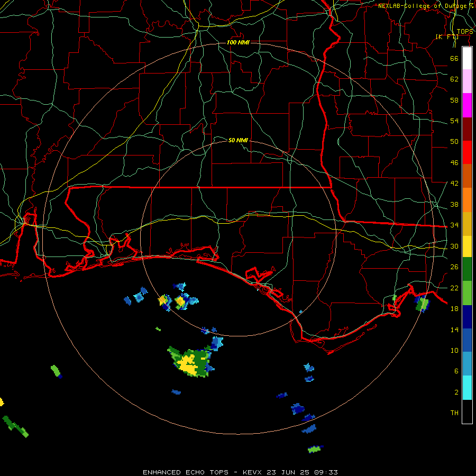The image size is (476, 476).
Task: Select the dark green legend swatch
Action: pos(467,269)
